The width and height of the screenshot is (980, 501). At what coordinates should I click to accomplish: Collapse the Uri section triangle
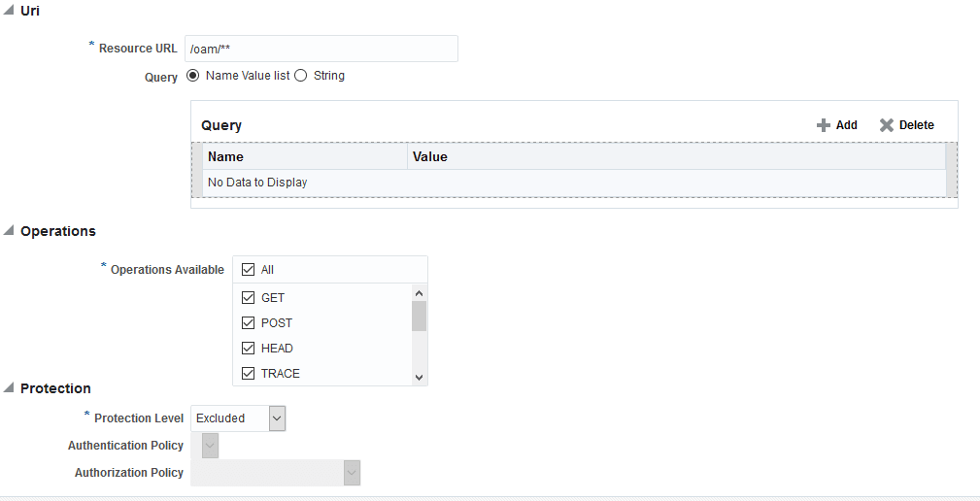(x=8, y=10)
